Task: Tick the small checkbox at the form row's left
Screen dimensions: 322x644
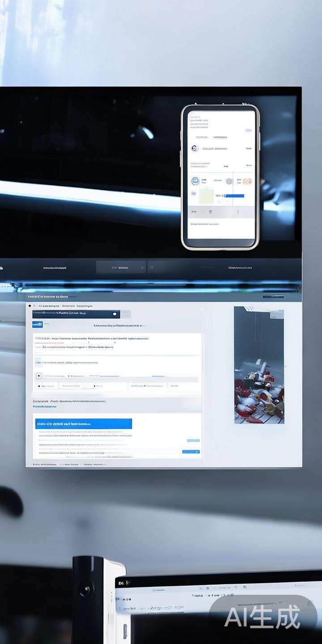Action: [38, 376]
